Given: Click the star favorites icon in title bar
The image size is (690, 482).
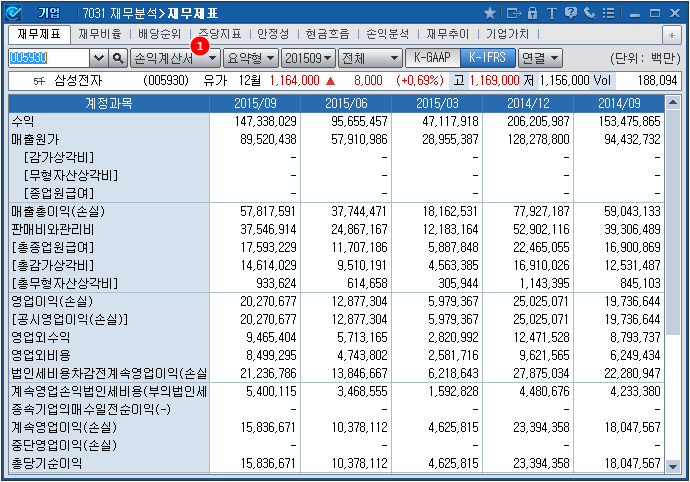Looking at the screenshot, I should [x=490, y=13].
